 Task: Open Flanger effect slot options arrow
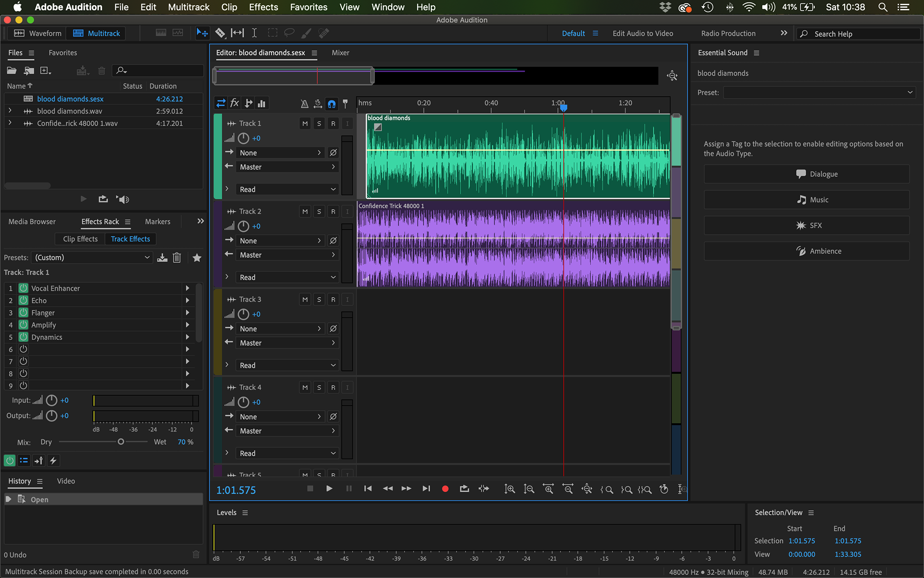pyautogui.click(x=187, y=313)
